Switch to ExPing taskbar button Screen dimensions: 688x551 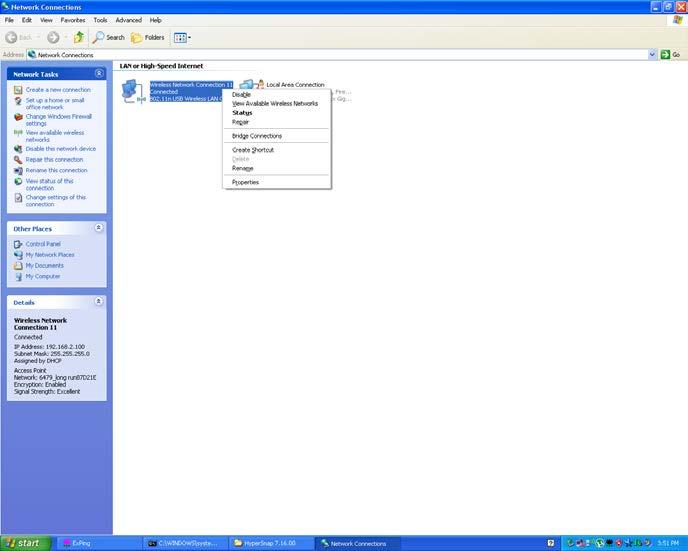pos(99,543)
